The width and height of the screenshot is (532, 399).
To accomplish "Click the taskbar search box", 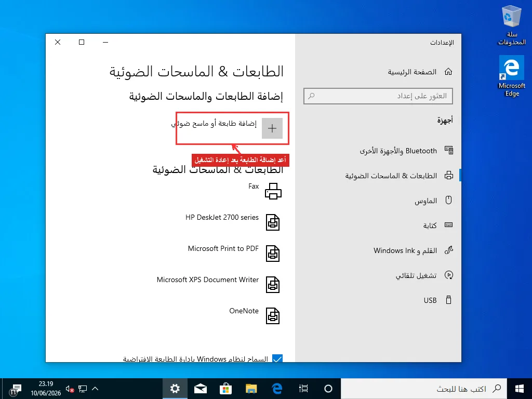I will (x=424, y=389).
